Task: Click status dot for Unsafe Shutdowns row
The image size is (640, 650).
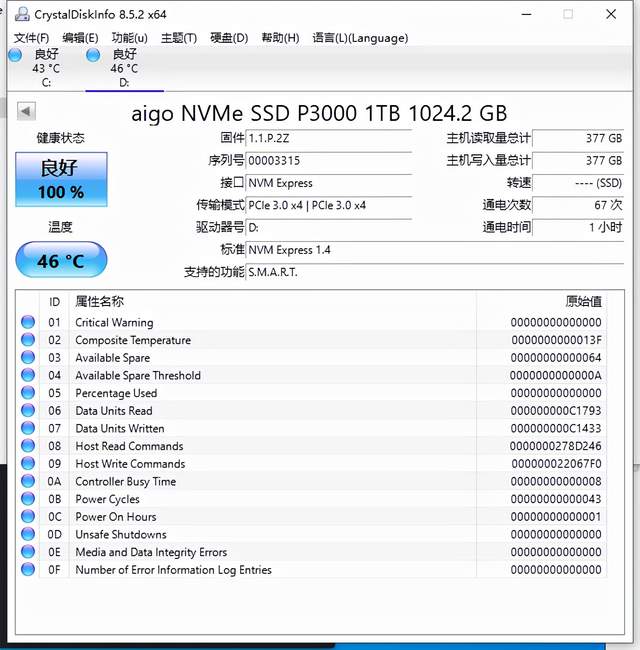Action: click(28, 534)
